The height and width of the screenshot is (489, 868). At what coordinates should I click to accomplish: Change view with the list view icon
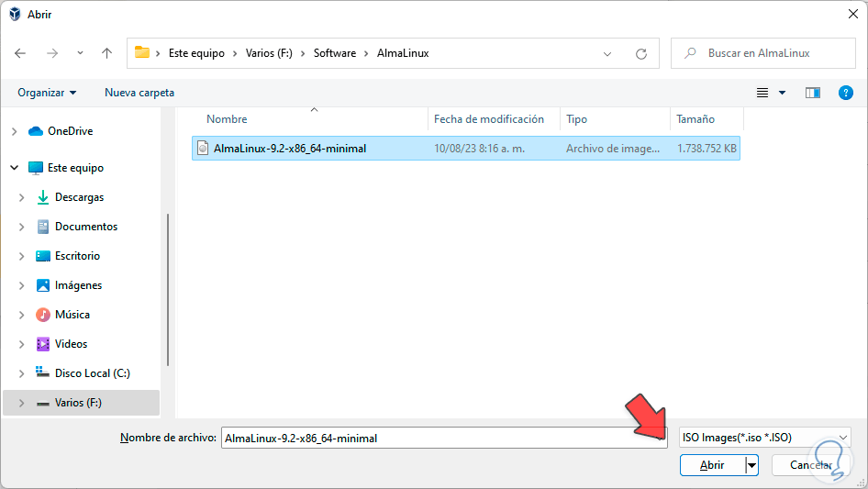(x=762, y=93)
